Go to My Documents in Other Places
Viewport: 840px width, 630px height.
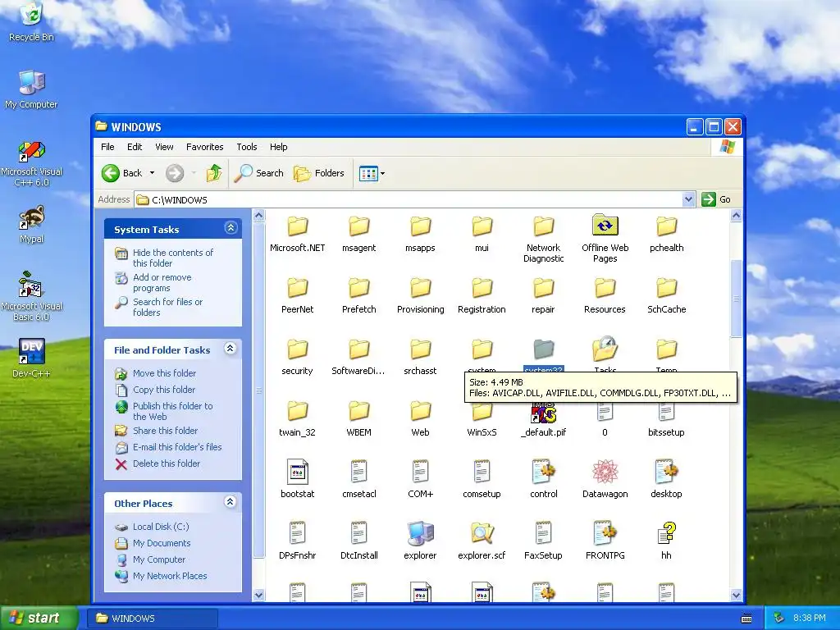click(x=162, y=543)
